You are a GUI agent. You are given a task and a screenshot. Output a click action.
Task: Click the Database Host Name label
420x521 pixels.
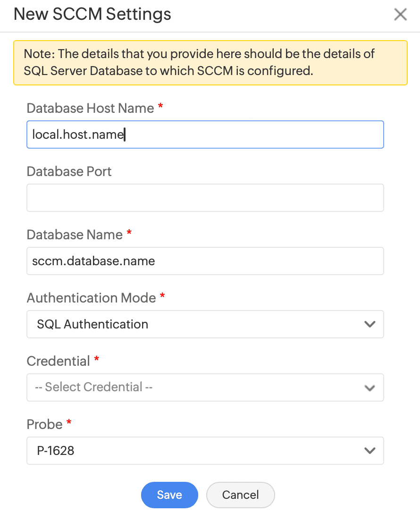[90, 108]
